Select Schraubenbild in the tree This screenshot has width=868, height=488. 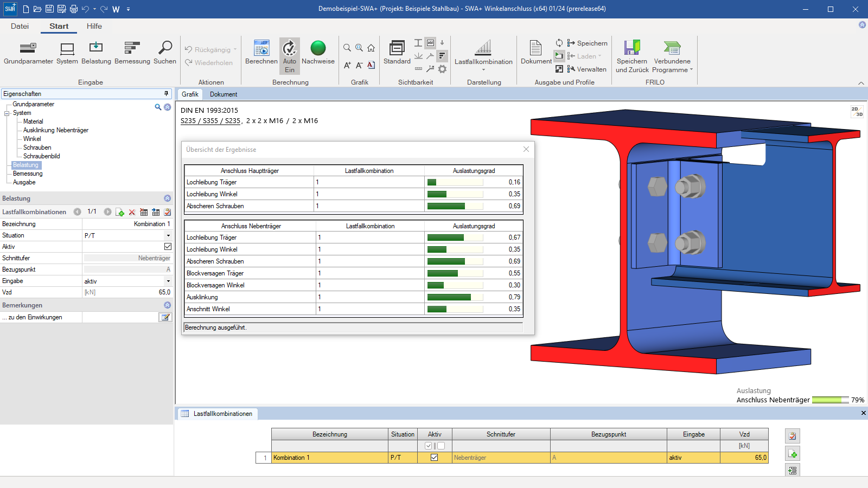[42, 156]
